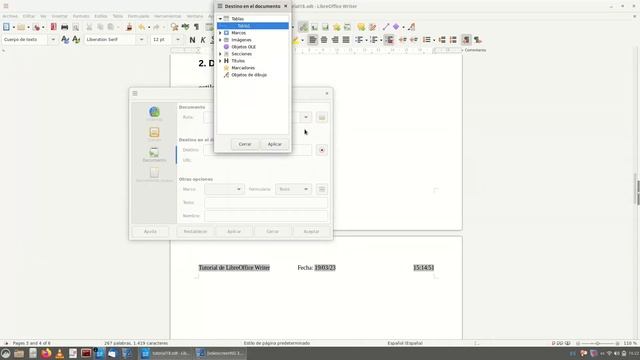
Task: Click Cerrar in Destino en el documento dialog
Action: point(245,144)
